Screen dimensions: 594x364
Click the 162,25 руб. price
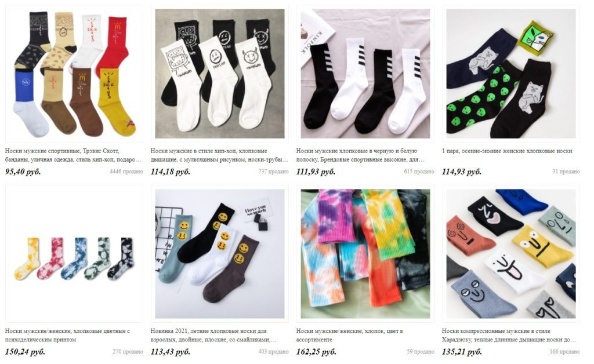[316, 352]
